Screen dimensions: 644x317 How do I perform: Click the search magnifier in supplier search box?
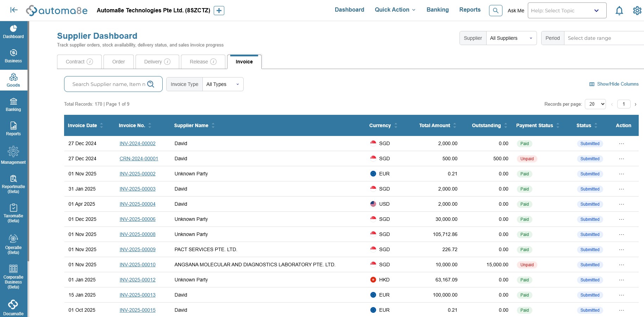151,84
